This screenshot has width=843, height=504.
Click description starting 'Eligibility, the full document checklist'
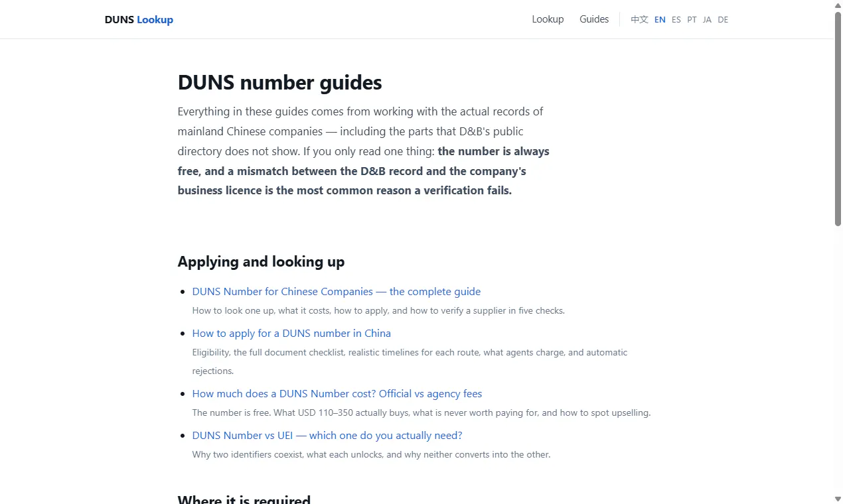click(410, 361)
